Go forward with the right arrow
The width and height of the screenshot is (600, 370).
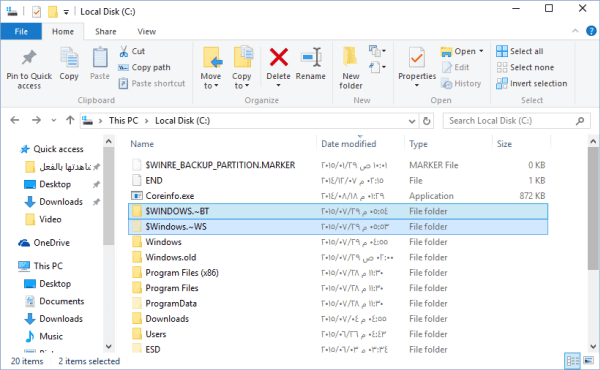point(36,121)
